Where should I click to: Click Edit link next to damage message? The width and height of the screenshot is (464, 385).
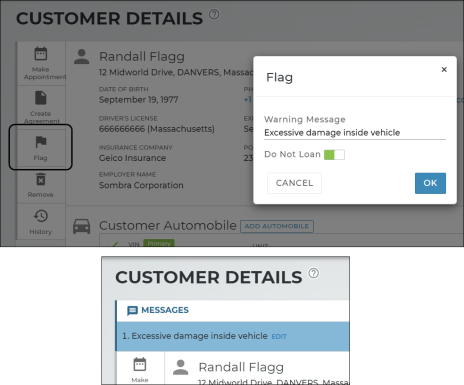[279, 337]
